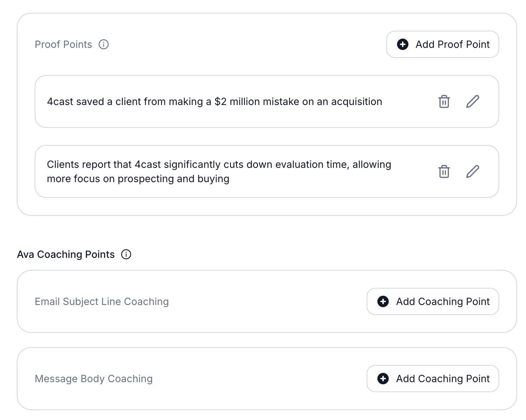
Task: Click the plus icon beside Add Proof Point
Action: pos(403,44)
